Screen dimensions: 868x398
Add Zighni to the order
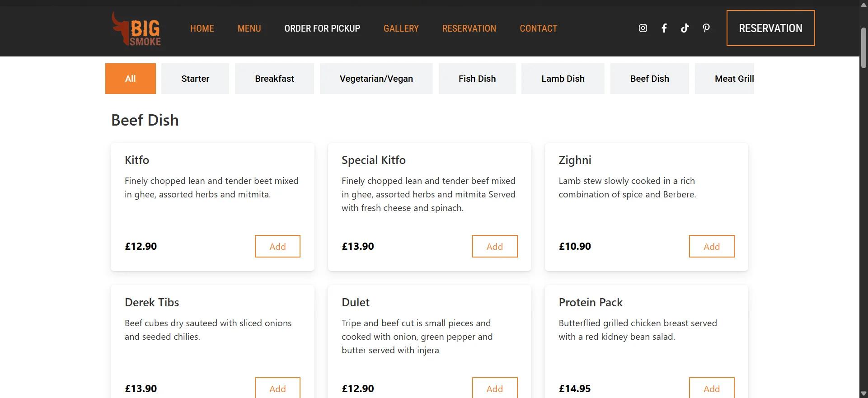click(712, 246)
